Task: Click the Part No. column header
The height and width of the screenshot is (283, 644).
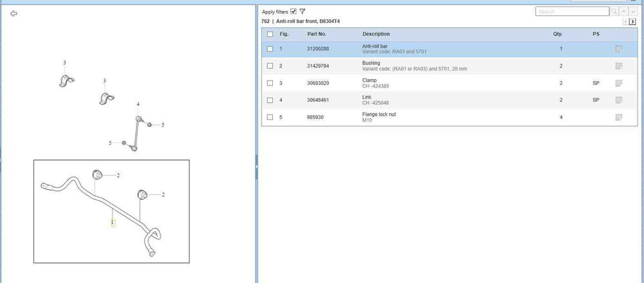Action: (317, 34)
